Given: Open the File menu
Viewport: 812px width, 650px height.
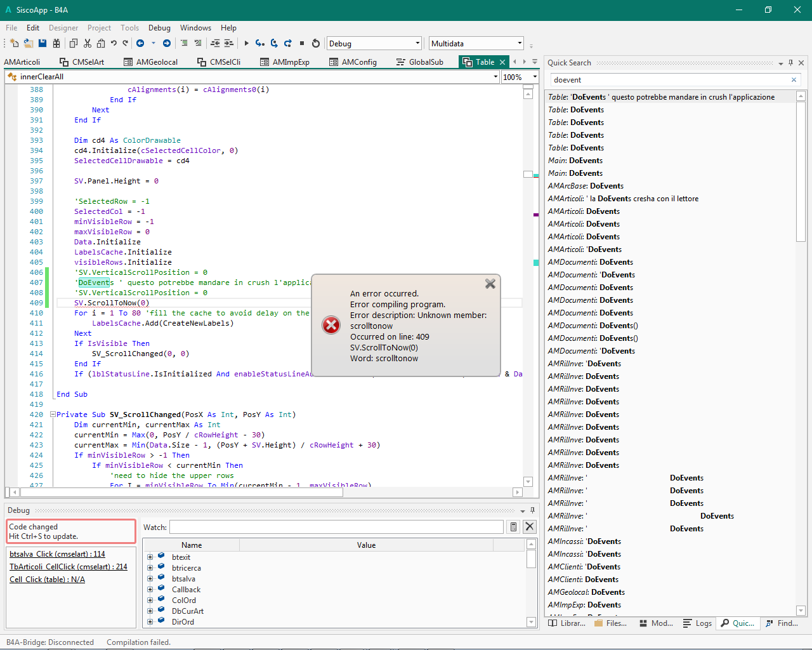Looking at the screenshot, I should tap(11, 28).
